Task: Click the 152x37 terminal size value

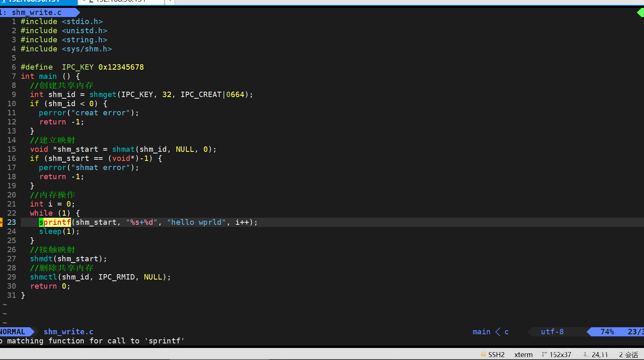Action: click(560, 355)
